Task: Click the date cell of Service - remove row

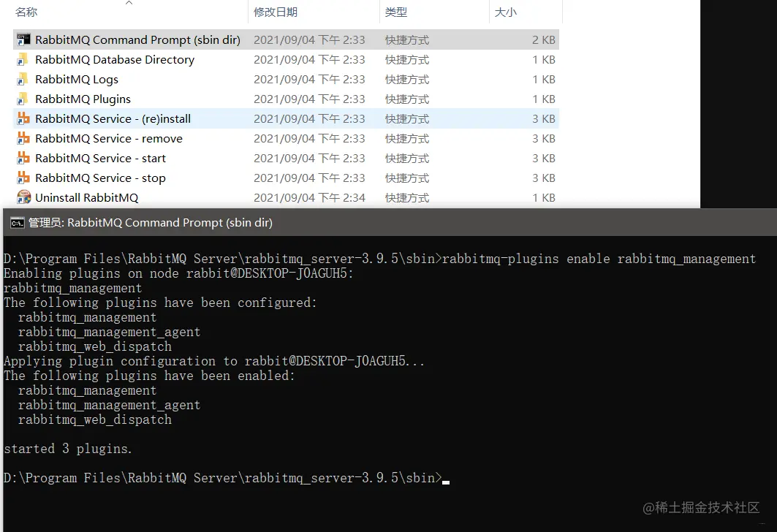Action: 309,139
